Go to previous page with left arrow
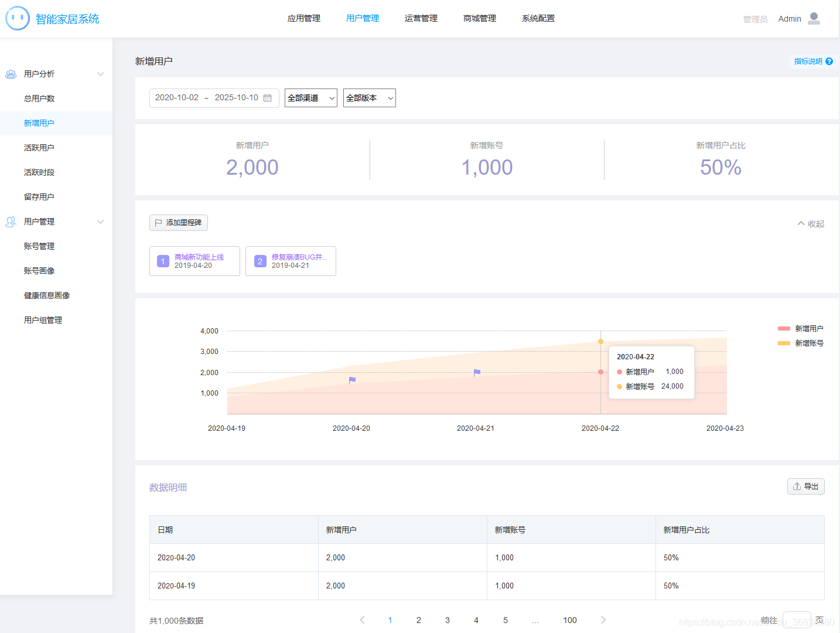 [362, 620]
